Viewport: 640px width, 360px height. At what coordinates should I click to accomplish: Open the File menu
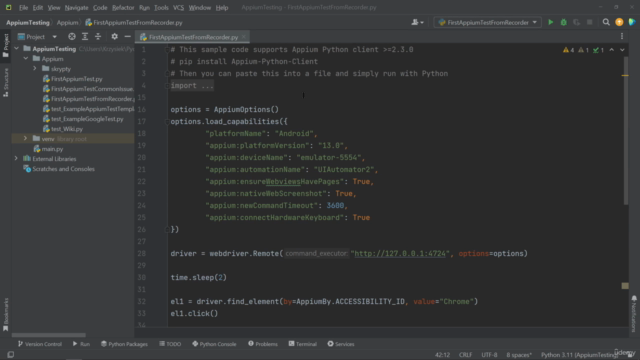pyautogui.click(x=23, y=7)
